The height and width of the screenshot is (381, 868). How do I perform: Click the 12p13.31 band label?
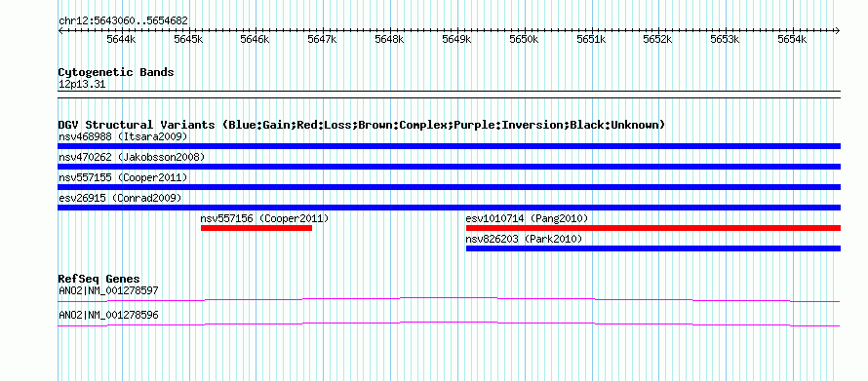(82, 85)
